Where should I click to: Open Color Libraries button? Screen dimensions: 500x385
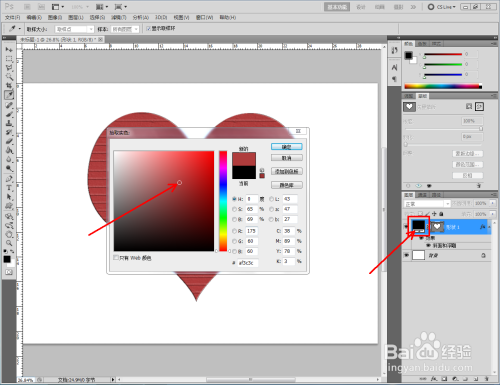(x=287, y=185)
